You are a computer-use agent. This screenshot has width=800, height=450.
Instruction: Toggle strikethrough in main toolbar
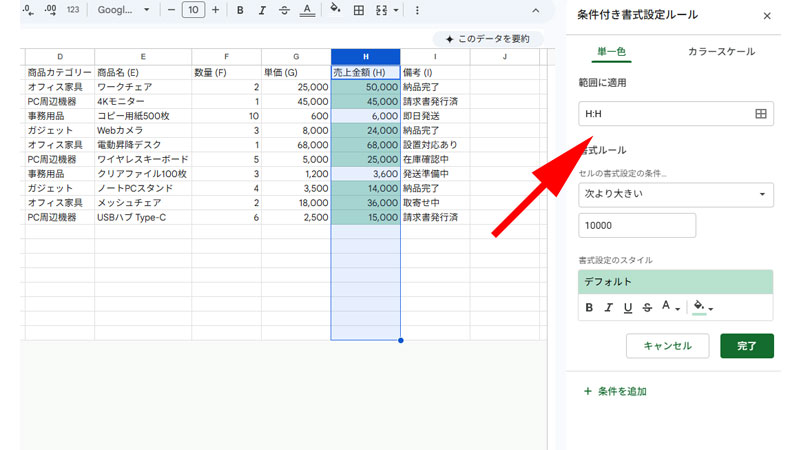click(x=284, y=10)
